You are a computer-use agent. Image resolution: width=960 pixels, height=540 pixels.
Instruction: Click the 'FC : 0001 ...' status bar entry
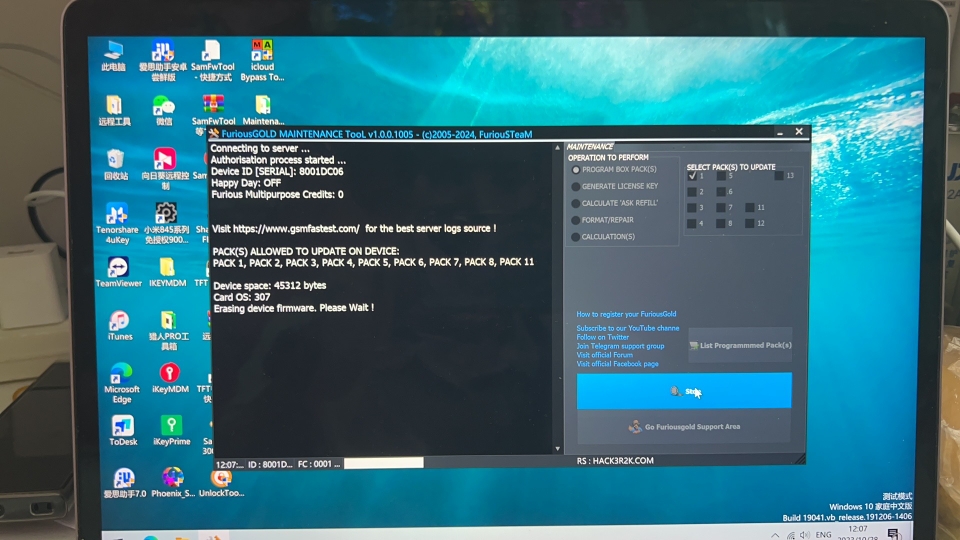(x=318, y=464)
